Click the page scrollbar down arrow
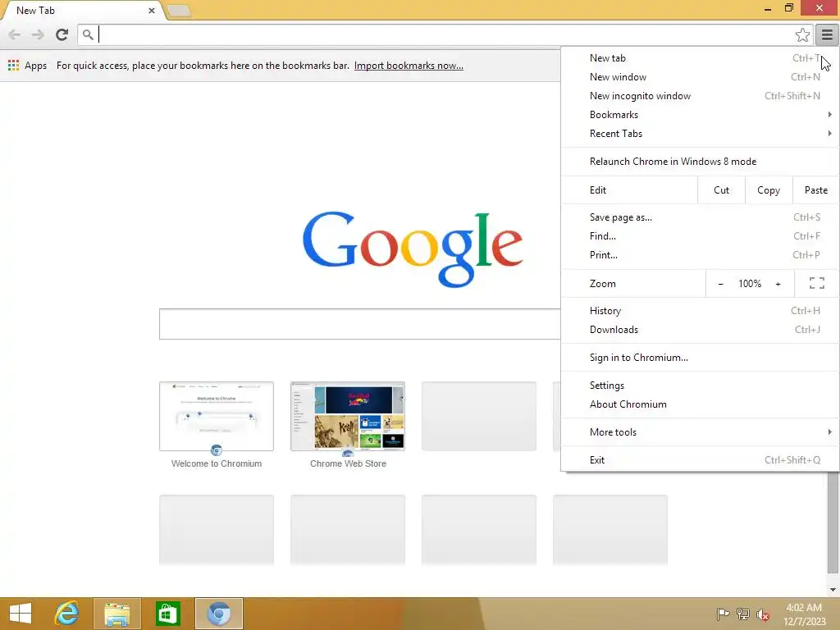Image resolution: width=840 pixels, height=630 pixels. [833, 589]
